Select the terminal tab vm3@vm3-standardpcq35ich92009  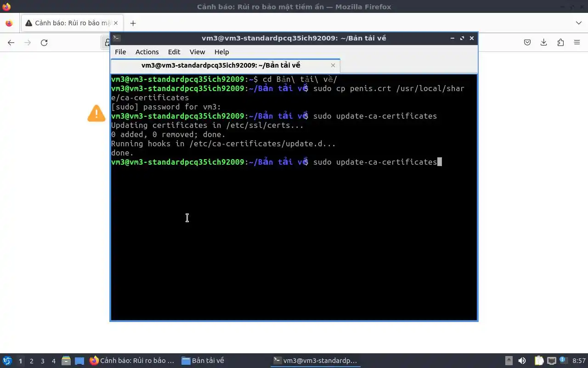point(225,65)
